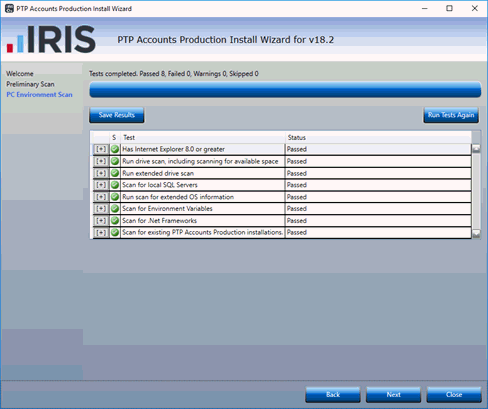The height and width of the screenshot is (409, 488).
Task: Open the Preliminary Scan step
Action: point(30,84)
